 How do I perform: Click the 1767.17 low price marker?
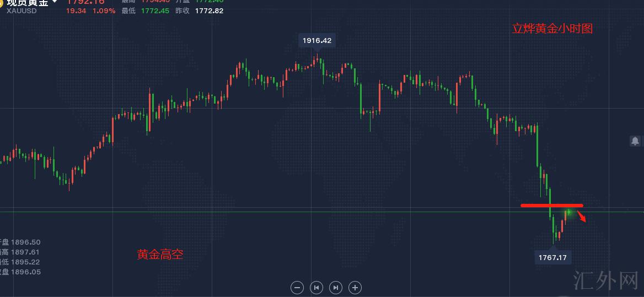(x=553, y=257)
